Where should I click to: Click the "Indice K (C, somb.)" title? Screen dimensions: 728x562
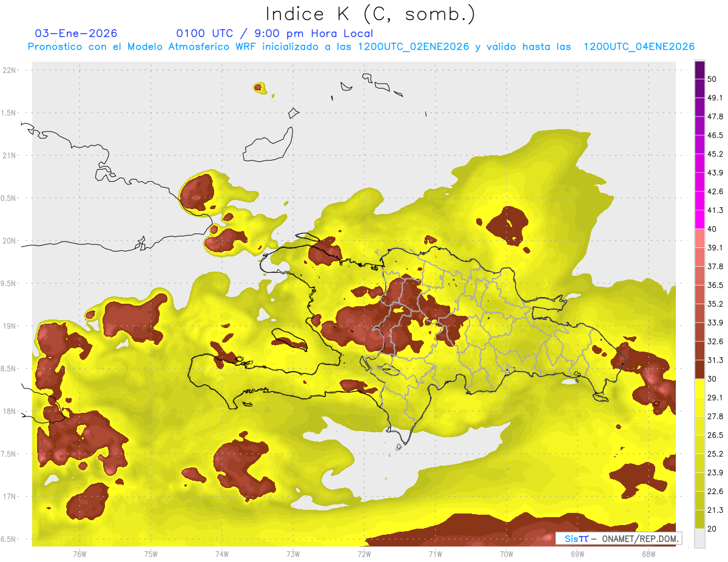tap(370, 14)
